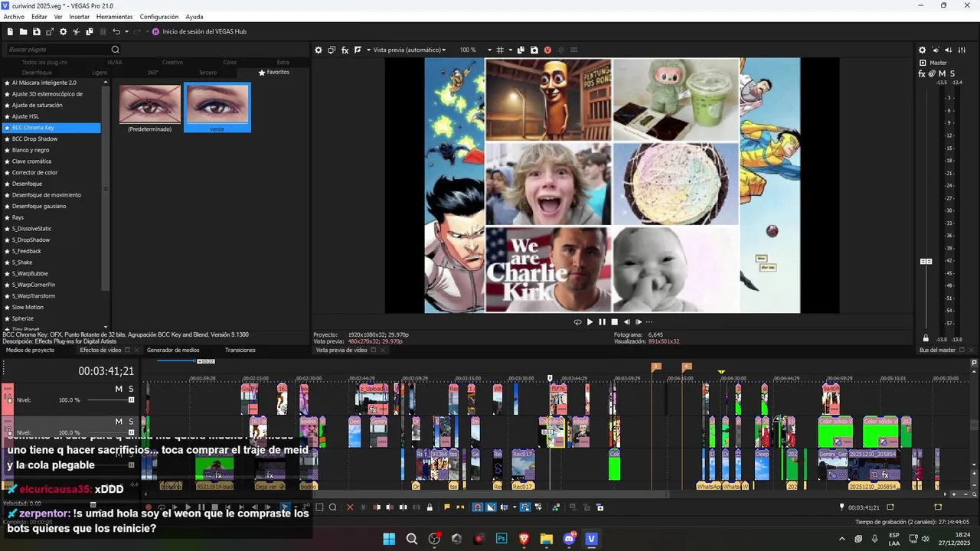This screenshot has height=551, width=980.
Task: Open Master bus FX button
Action: [x=922, y=73]
